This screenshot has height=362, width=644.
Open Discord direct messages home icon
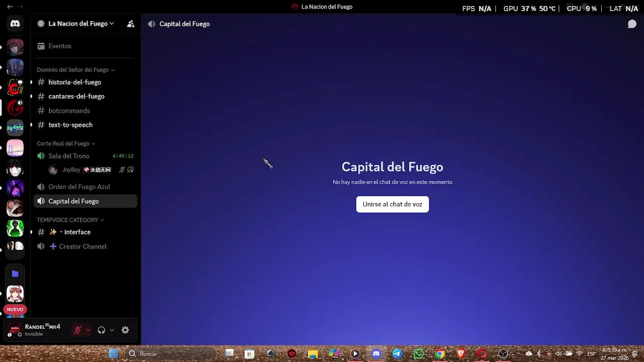15,24
